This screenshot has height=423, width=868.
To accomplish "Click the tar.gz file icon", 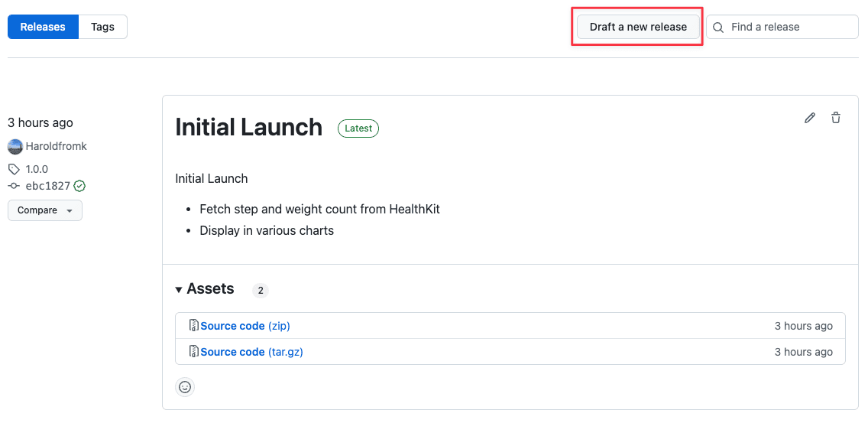I will 194,351.
